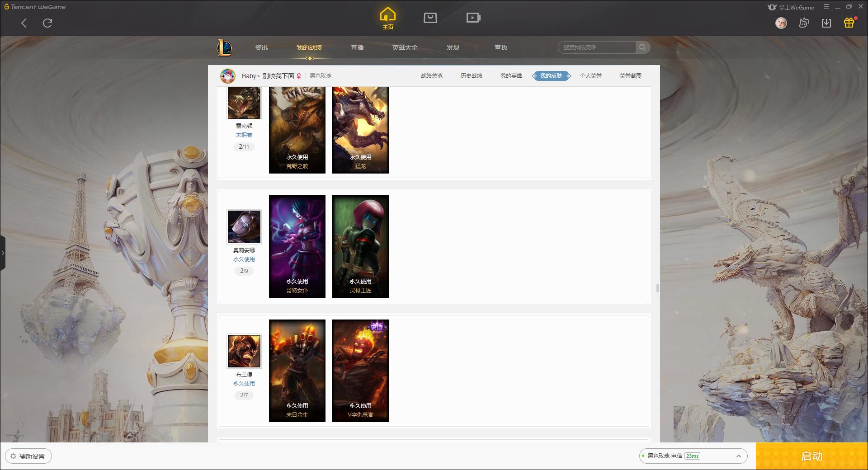
Task: Click the gear in 辅助设置
Action: [x=13, y=456]
